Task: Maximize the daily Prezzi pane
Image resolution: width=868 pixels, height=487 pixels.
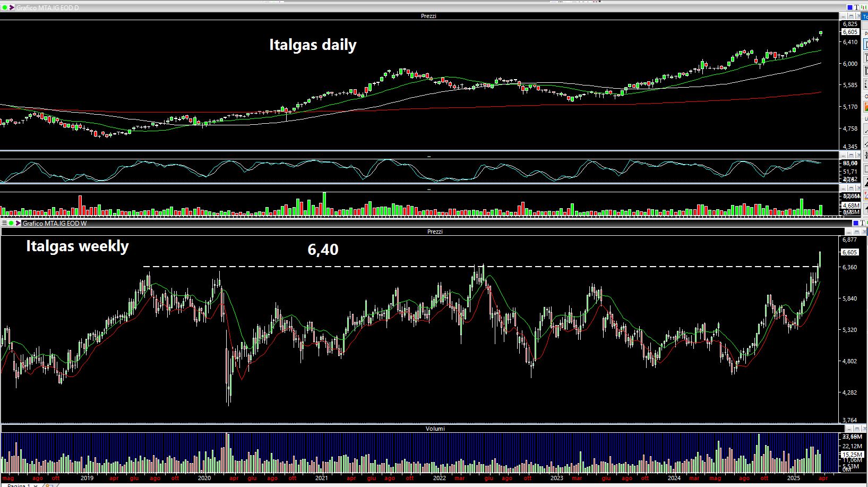Action: point(851,16)
